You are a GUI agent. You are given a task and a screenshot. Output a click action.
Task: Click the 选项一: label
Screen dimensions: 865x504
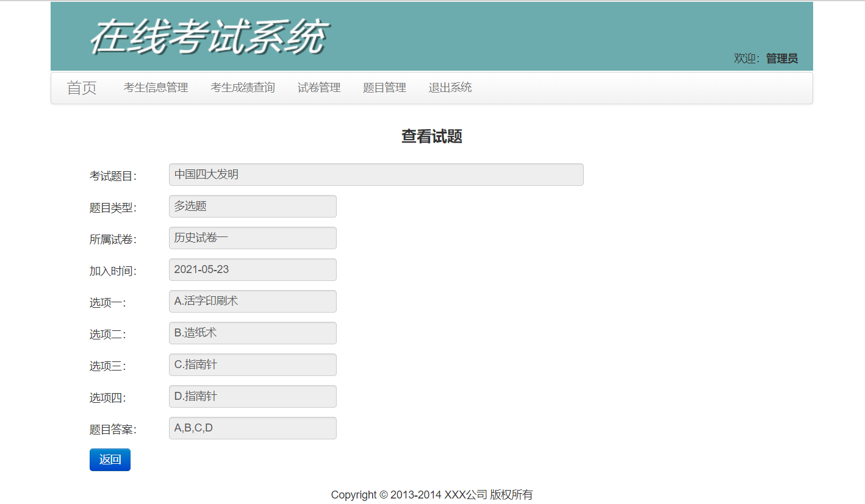tap(108, 303)
